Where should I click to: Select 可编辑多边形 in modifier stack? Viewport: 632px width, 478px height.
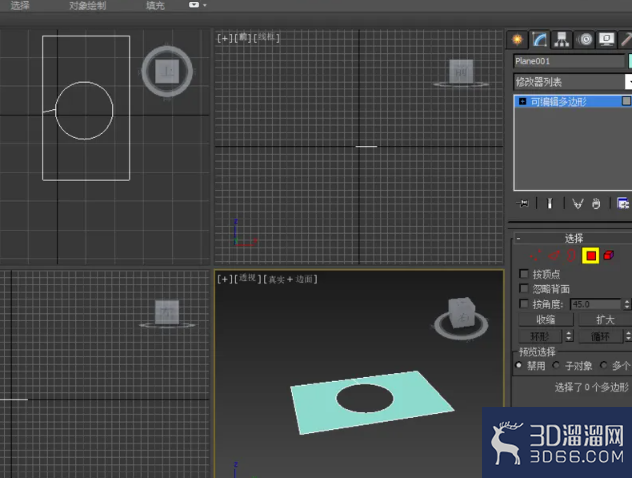573,101
